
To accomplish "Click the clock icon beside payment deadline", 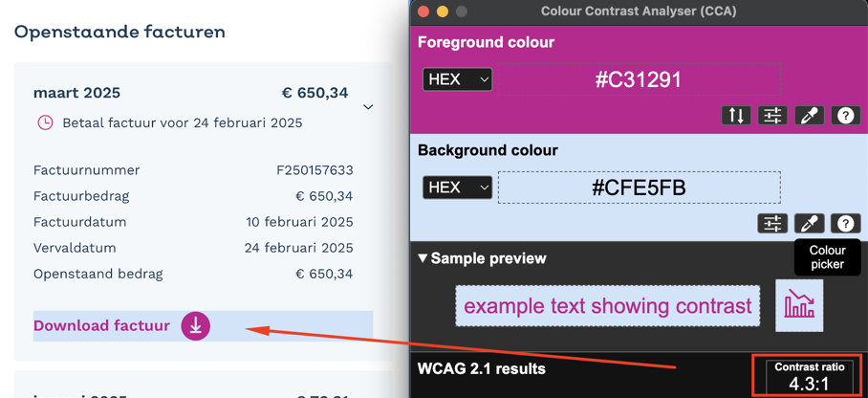I will click(x=45, y=122).
